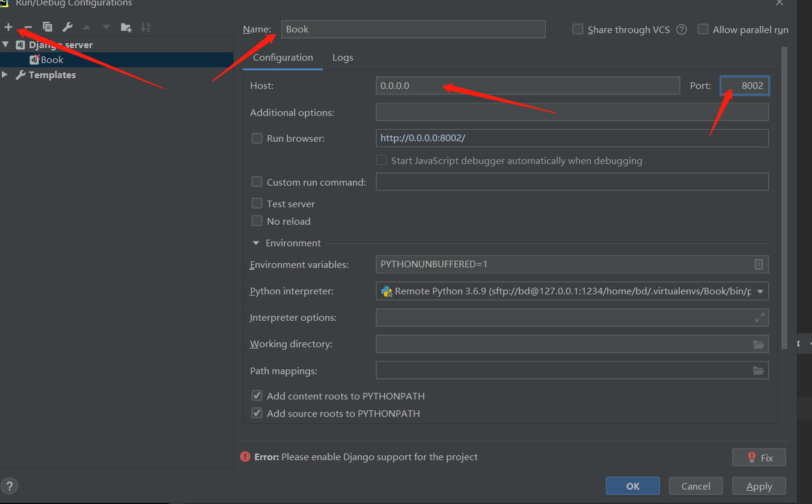Screen dimensions: 812x504
Task: Click the Port field showing 8002
Action: (x=745, y=85)
